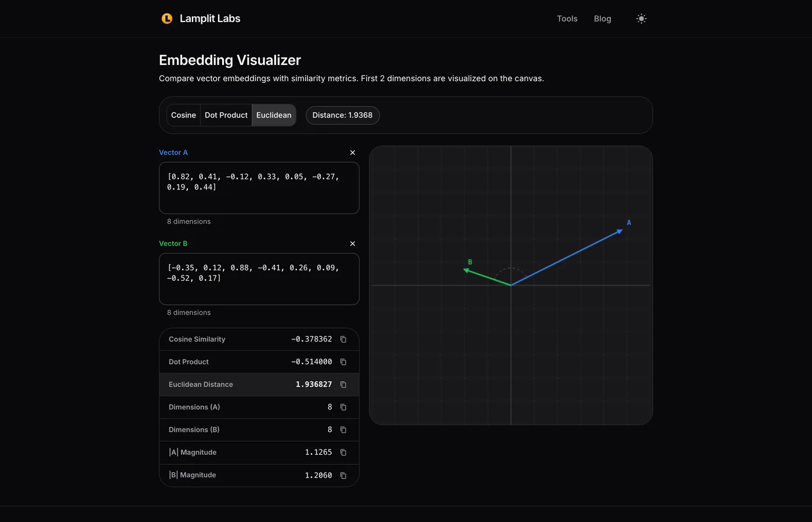Image resolution: width=812 pixels, height=522 pixels.
Task: Click the |B| Magnitude value 1.2060
Action: [318, 476]
